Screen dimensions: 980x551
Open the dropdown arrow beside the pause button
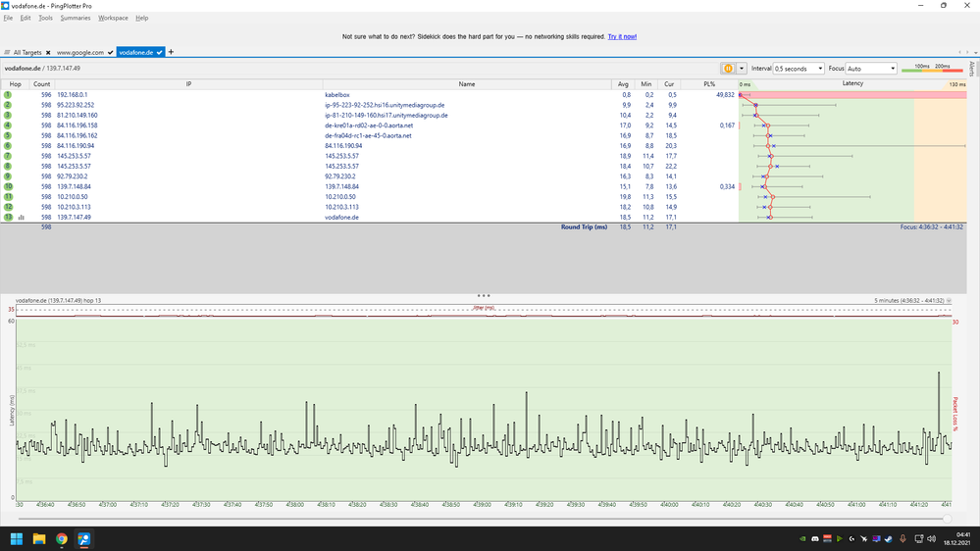(742, 69)
